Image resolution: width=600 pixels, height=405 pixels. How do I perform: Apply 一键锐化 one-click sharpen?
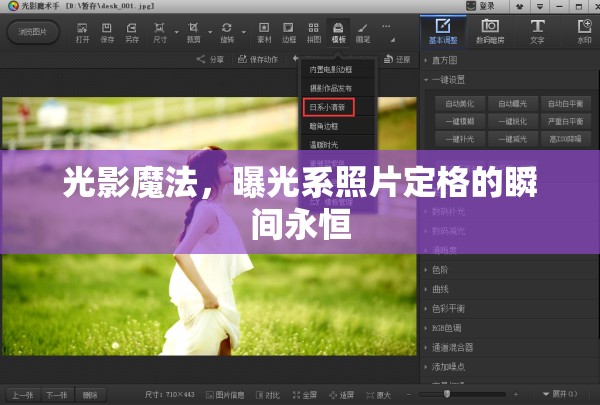pos(513,121)
